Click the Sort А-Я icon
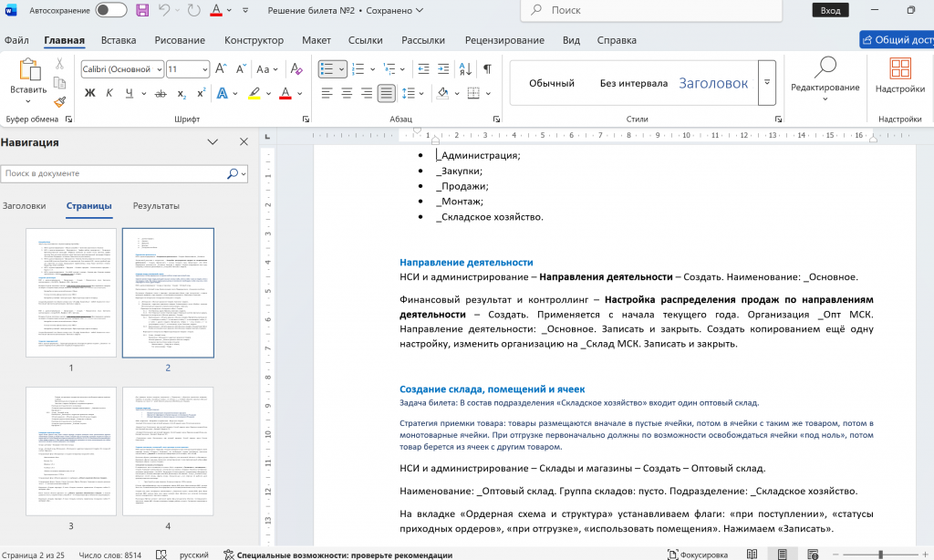934x560 pixels. 464,69
